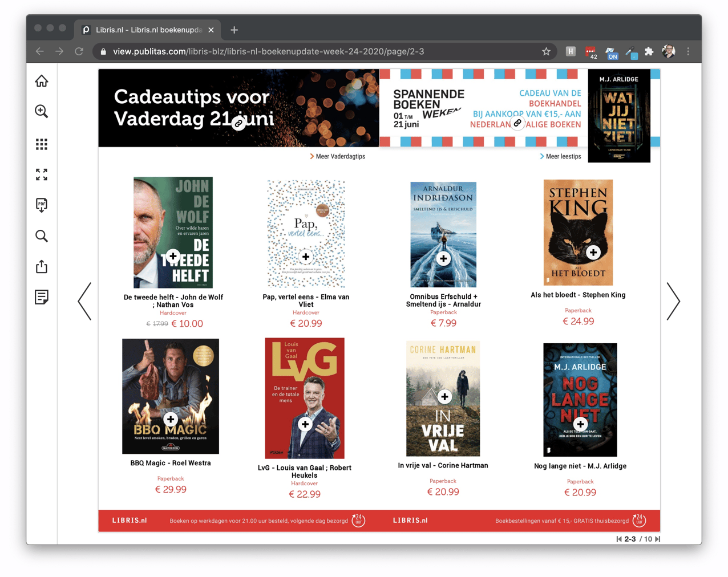Click plus hotspot on In vrije val cover
The image size is (728, 577).
pos(444,396)
